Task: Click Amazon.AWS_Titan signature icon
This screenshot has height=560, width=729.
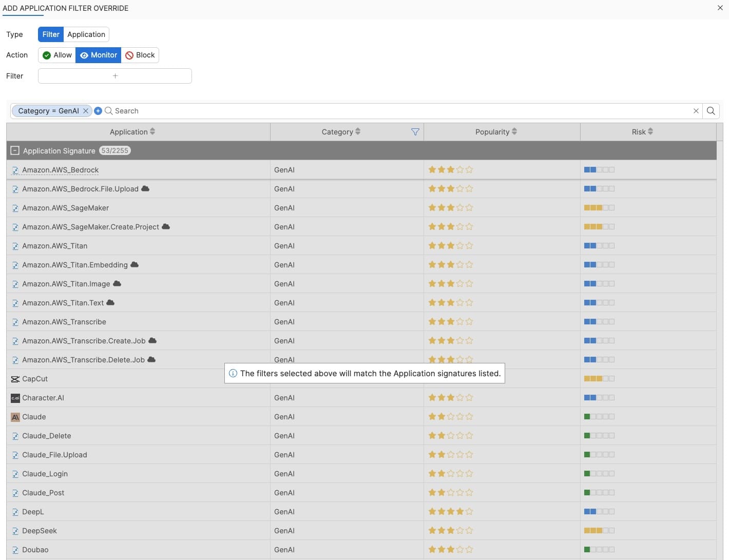Action: tap(15, 246)
